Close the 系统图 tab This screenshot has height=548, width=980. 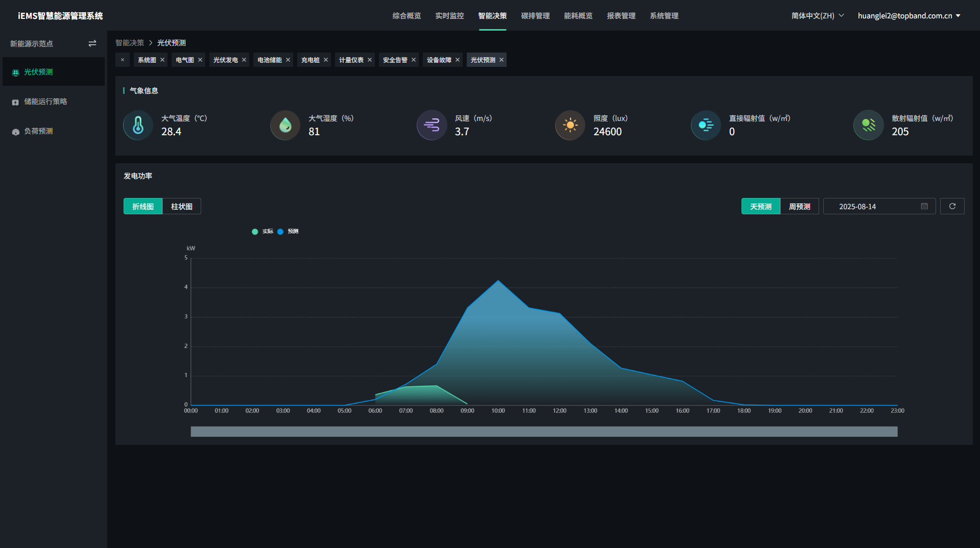[162, 60]
